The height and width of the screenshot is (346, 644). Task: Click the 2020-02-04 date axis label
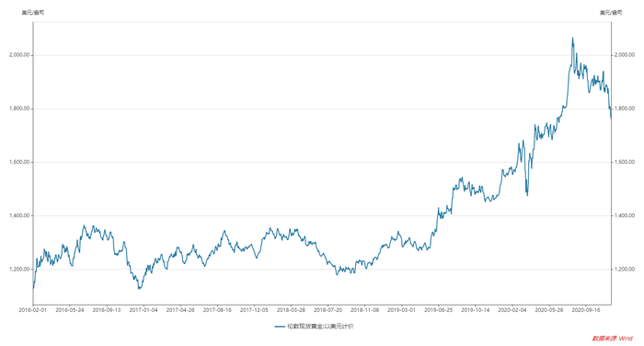tap(512, 310)
